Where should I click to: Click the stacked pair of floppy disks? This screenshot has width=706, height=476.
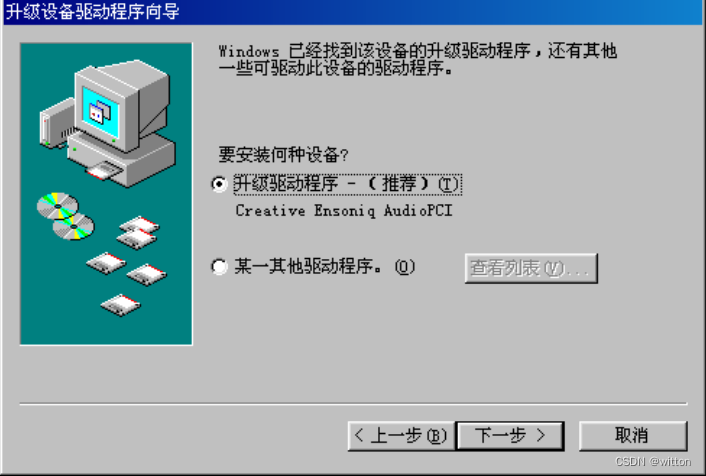point(138,232)
